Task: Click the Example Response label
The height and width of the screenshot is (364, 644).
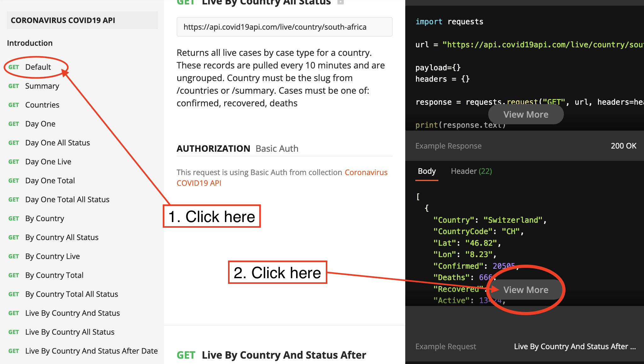Action: coord(448,146)
